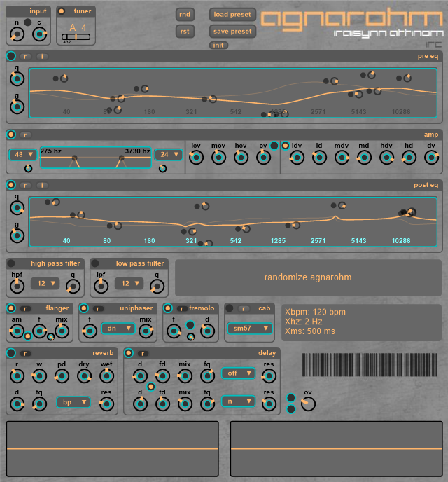Click the reverb wet knob
448x482 pixels.
click(x=106, y=376)
